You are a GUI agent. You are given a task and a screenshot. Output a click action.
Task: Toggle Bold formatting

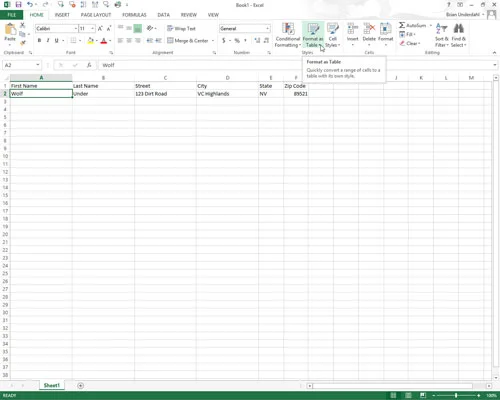coord(39,40)
